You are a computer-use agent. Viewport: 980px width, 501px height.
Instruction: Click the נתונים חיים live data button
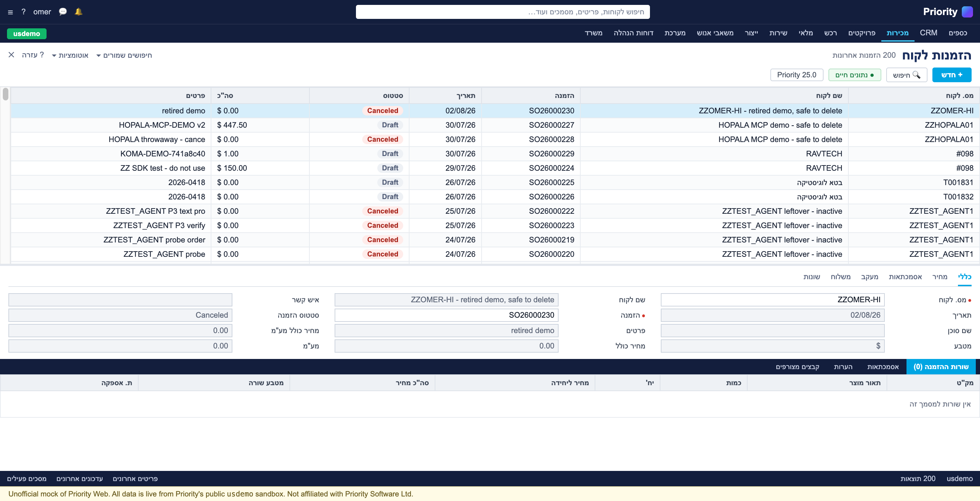click(854, 75)
